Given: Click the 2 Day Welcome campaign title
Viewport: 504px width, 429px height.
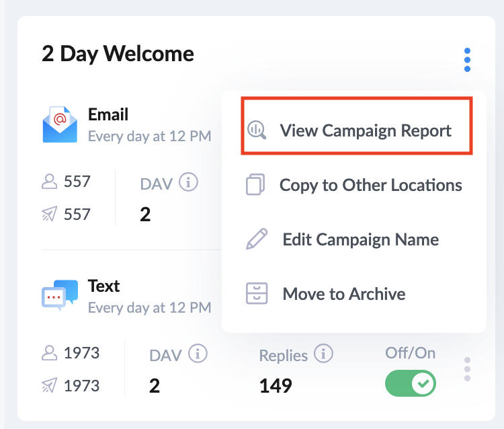Looking at the screenshot, I should pyautogui.click(x=118, y=54).
